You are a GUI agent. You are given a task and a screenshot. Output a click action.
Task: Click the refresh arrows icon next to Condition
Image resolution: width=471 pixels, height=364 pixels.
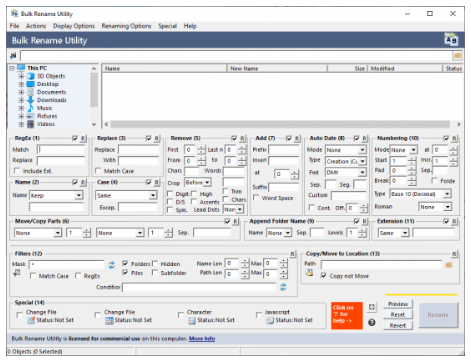click(x=283, y=287)
